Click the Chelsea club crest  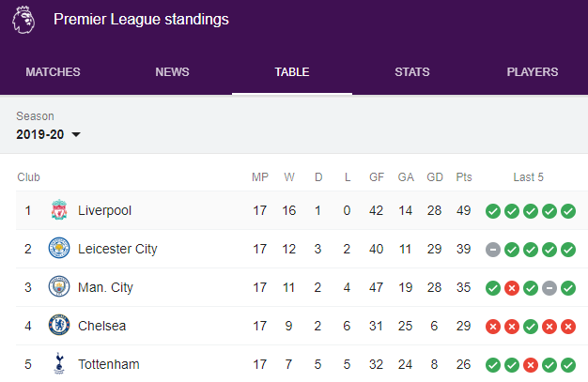click(58, 326)
